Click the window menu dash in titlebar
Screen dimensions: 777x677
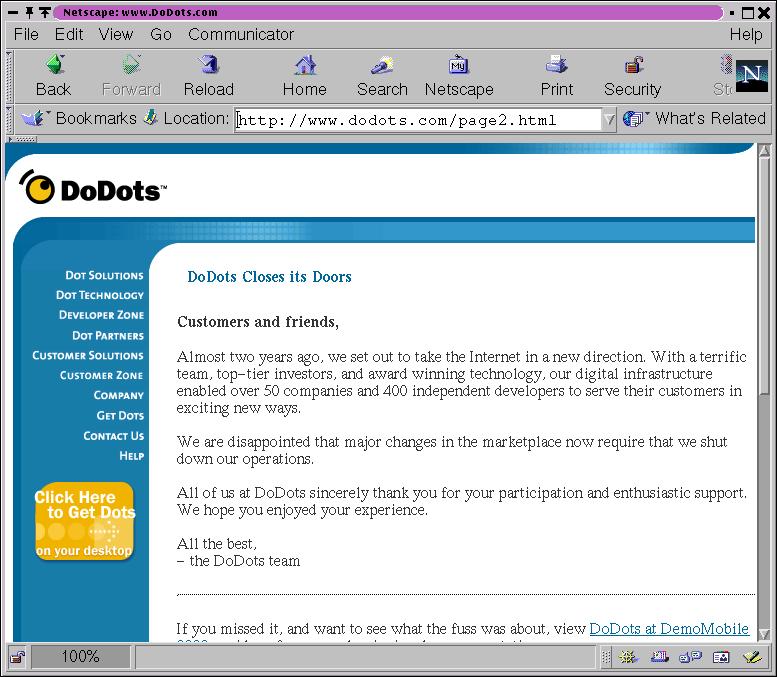(13, 12)
